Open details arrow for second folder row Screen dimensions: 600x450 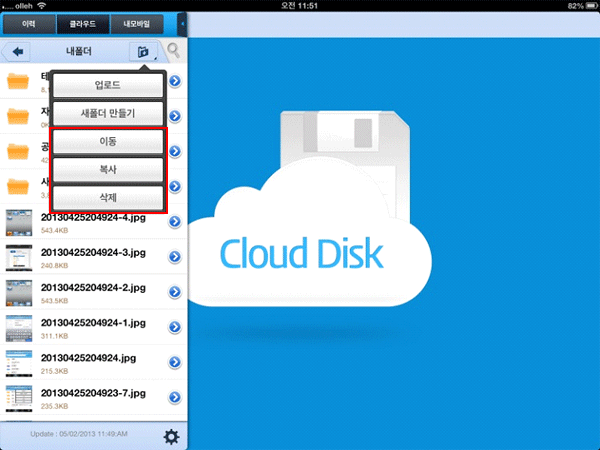[175, 116]
